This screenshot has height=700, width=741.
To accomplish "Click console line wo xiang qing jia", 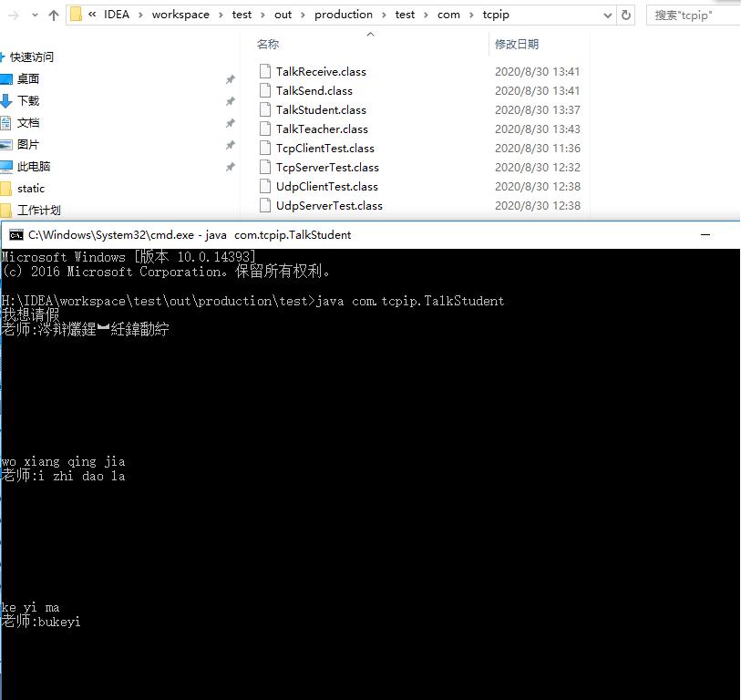I will coord(63,462).
